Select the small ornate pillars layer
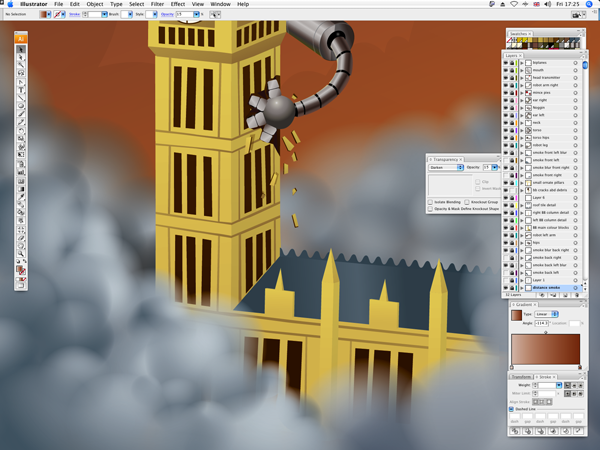 click(548, 183)
